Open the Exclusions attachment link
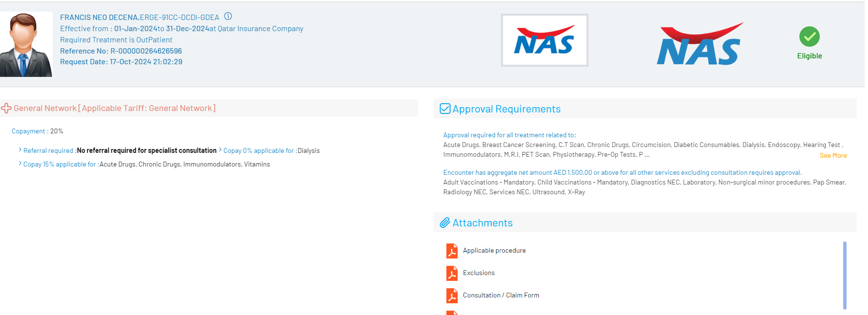Image resolution: width=868 pixels, height=315 pixels. 479,273
